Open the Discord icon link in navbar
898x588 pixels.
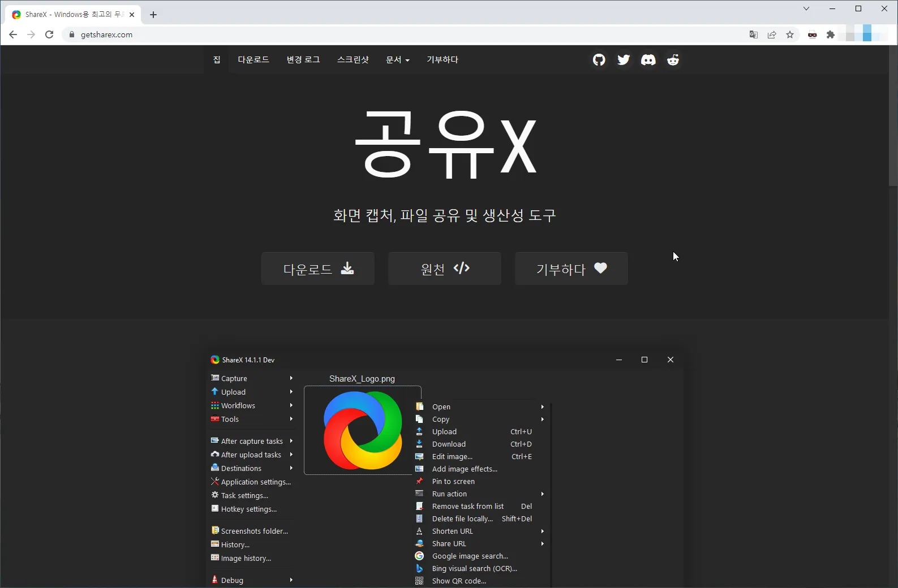(648, 60)
